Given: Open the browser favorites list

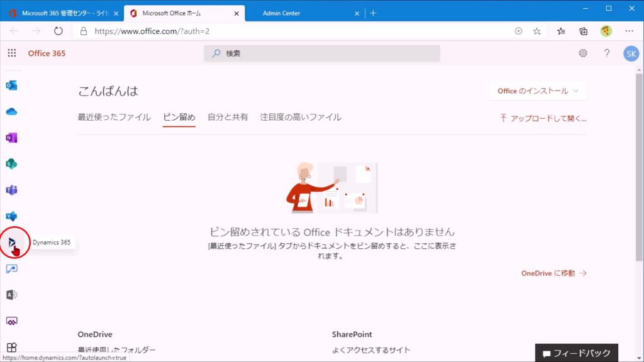Looking at the screenshot, I should tap(561, 31).
